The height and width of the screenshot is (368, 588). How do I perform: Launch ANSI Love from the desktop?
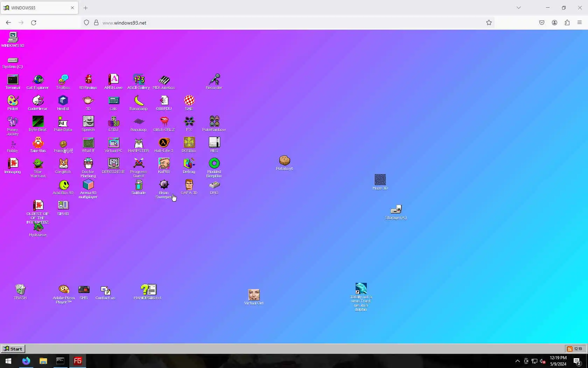click(113, 82)
